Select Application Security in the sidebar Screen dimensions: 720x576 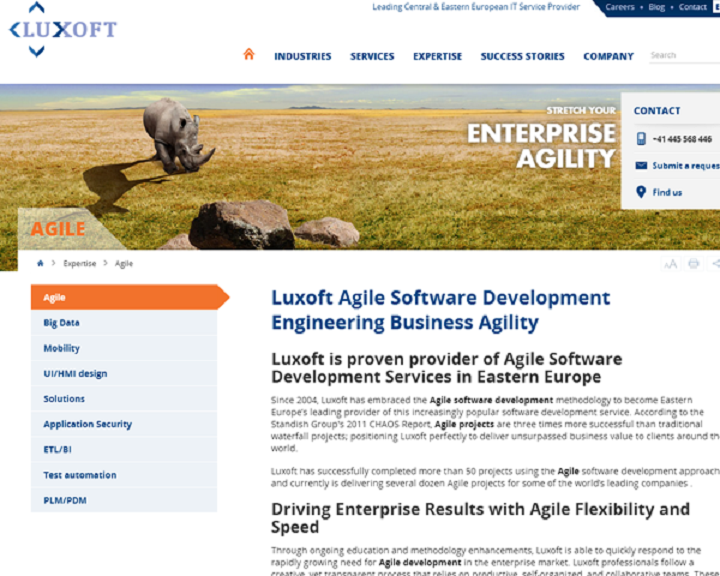click(124, 424)
